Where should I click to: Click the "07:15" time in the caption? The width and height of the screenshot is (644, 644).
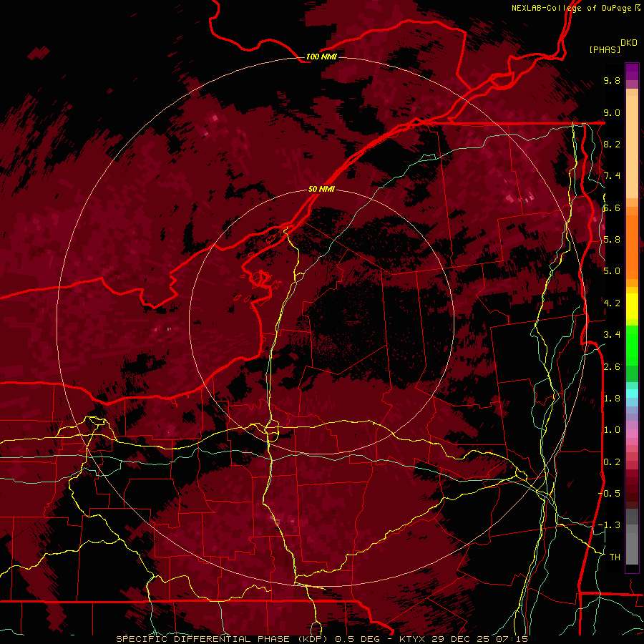511,639
